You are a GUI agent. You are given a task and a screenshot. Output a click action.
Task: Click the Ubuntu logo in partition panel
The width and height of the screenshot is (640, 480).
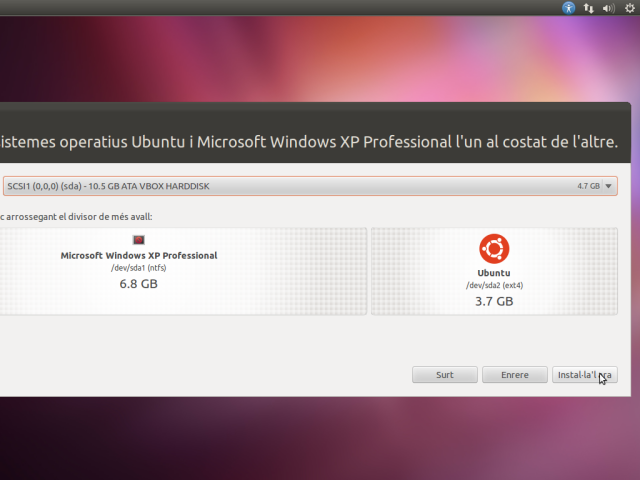(x=494, y=249)
